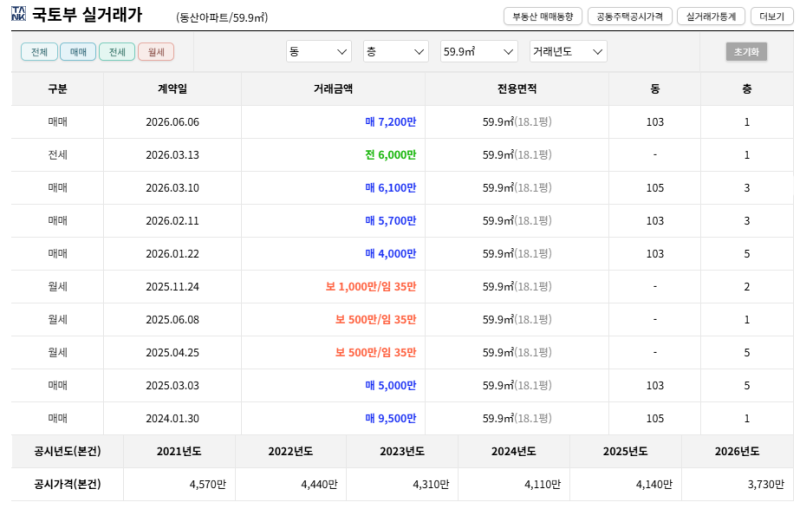Viewport: 800px width, 509px height.
Task: Click the 4,310만 value
Action: tap(431, 485)
